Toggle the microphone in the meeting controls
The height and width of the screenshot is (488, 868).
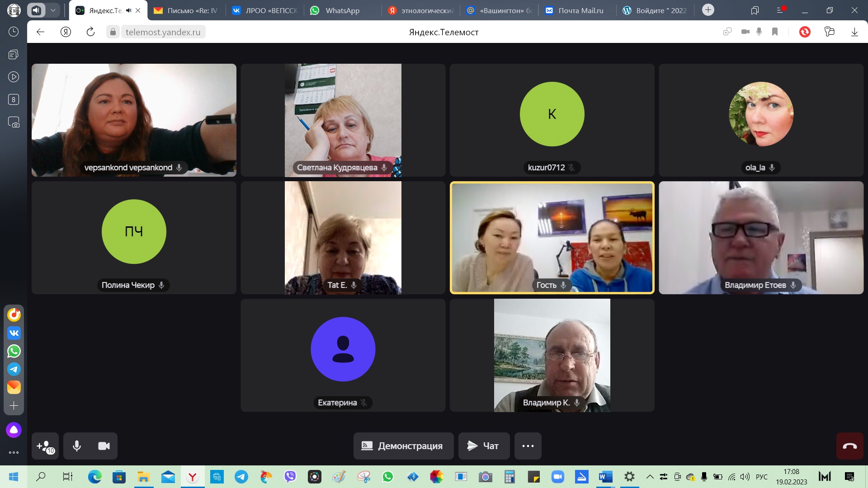(77, 446)
